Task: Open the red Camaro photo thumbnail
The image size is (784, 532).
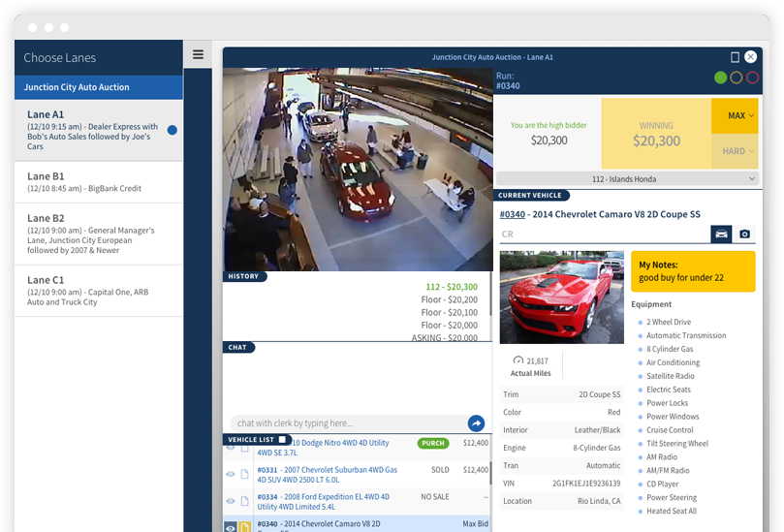Action: [561, 297]
